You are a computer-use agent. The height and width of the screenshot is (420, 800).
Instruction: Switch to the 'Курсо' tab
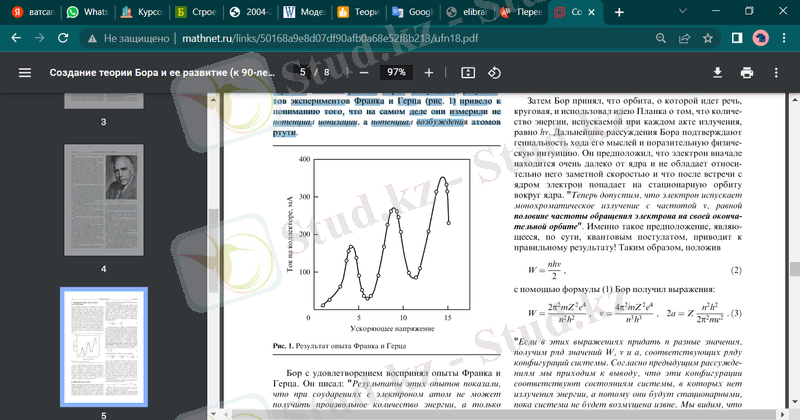coord(141,12)
